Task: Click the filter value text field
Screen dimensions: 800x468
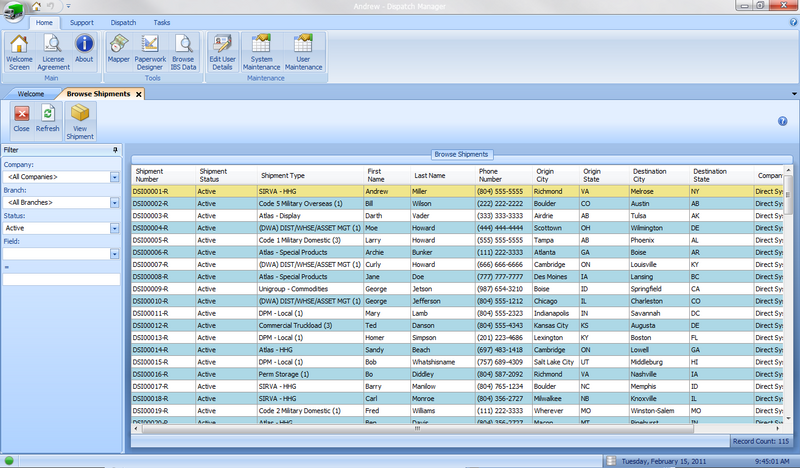Action: tap(61, 280)
